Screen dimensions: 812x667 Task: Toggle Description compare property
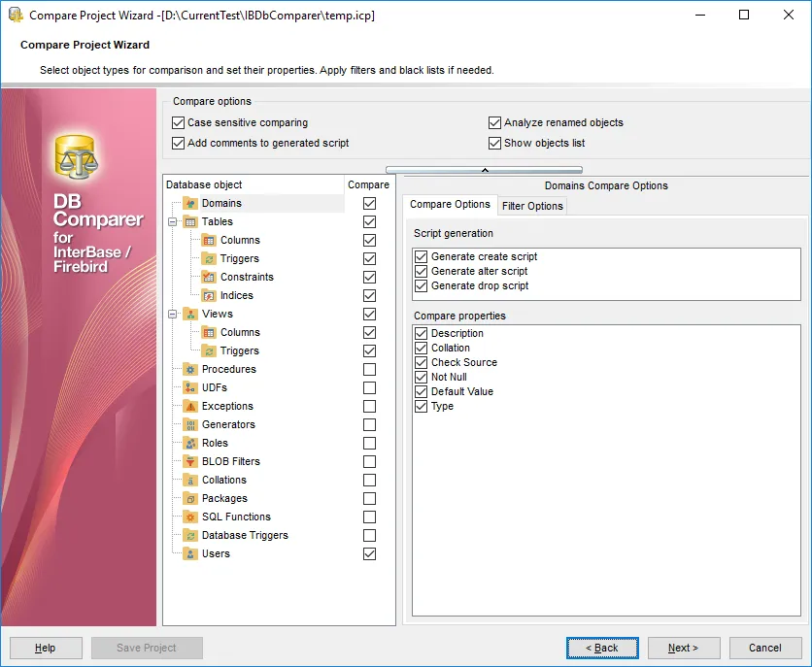[x=421, y=333]
